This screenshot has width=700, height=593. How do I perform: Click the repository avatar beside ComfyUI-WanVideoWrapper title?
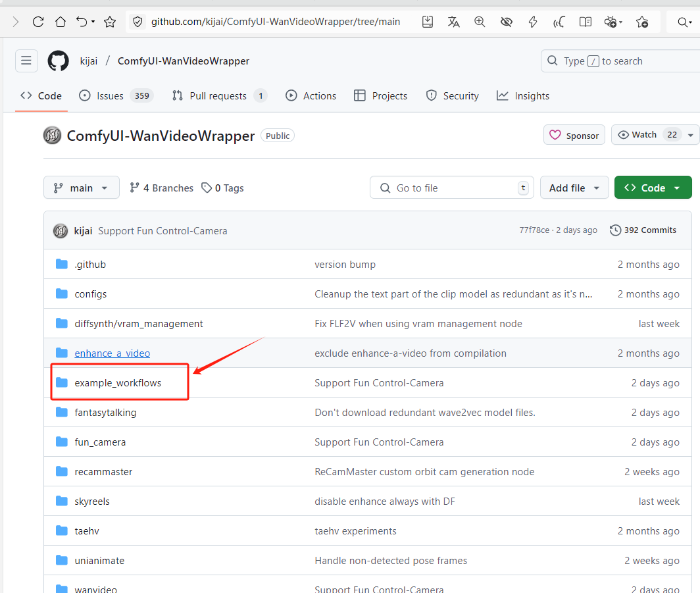click(x=52, y=136)
